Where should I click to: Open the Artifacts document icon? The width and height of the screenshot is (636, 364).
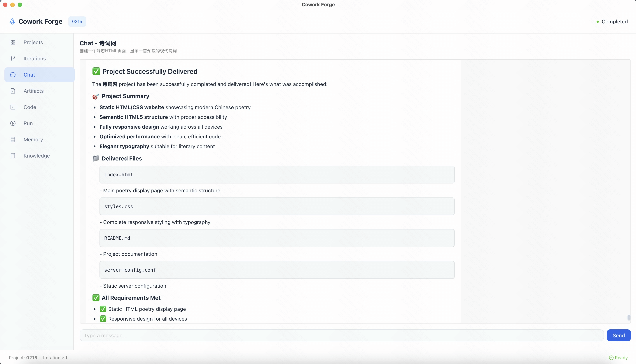13,91
